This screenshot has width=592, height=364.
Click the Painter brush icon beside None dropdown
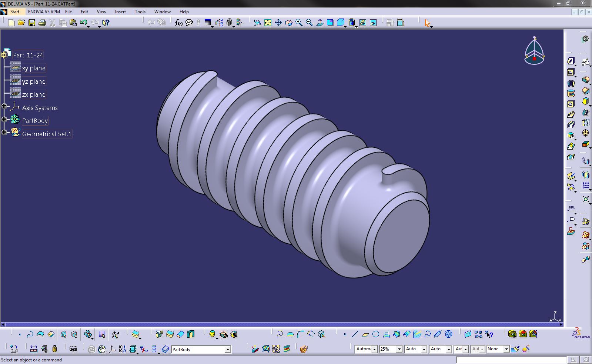[x=515, y=349]
